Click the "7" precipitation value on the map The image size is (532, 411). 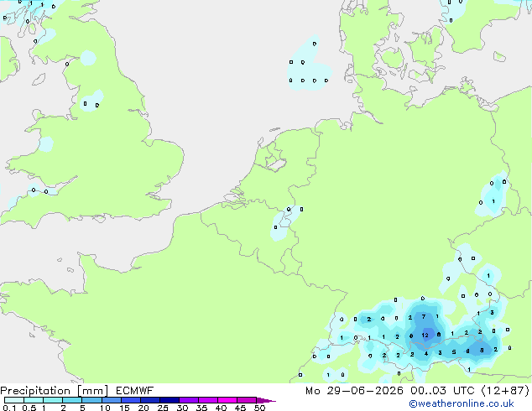(424, 317)
